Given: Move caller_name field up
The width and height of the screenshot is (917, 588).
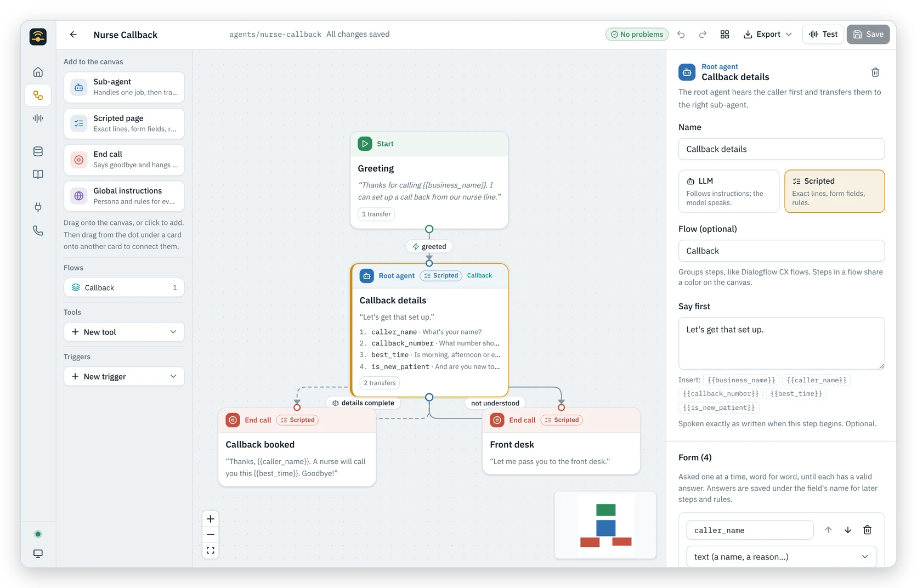Looking at the screenshot, I should (828, 530).
